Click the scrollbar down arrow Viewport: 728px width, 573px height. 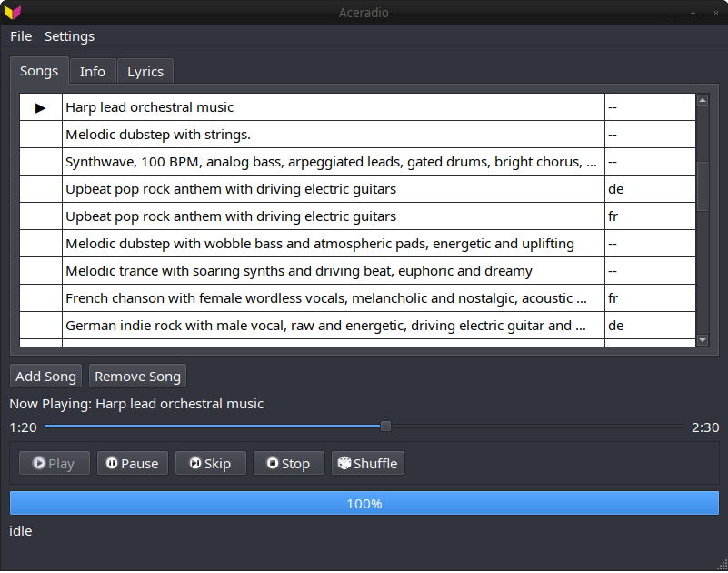coord(702,340)
